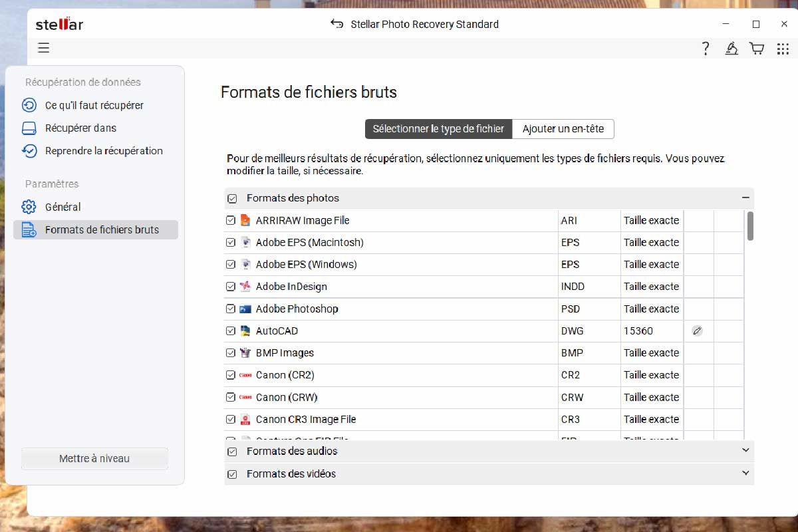Viewport: 798px width, 532px height.
Task: Open the hamburger menu
Action: coord(44,48)
